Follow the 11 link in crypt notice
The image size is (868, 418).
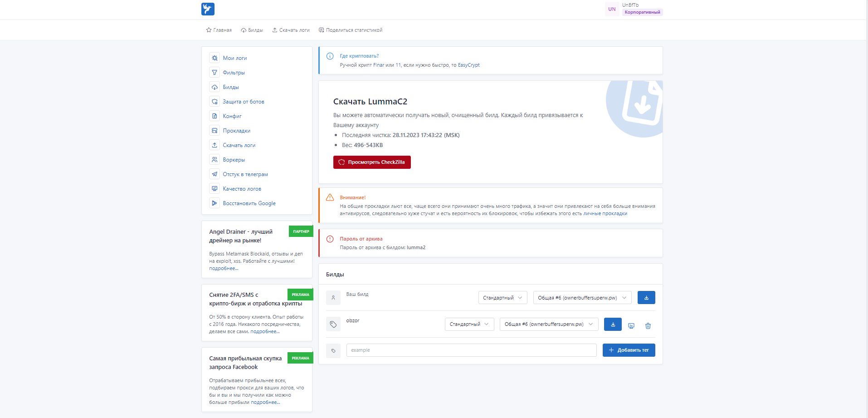(x=398, y=65)
